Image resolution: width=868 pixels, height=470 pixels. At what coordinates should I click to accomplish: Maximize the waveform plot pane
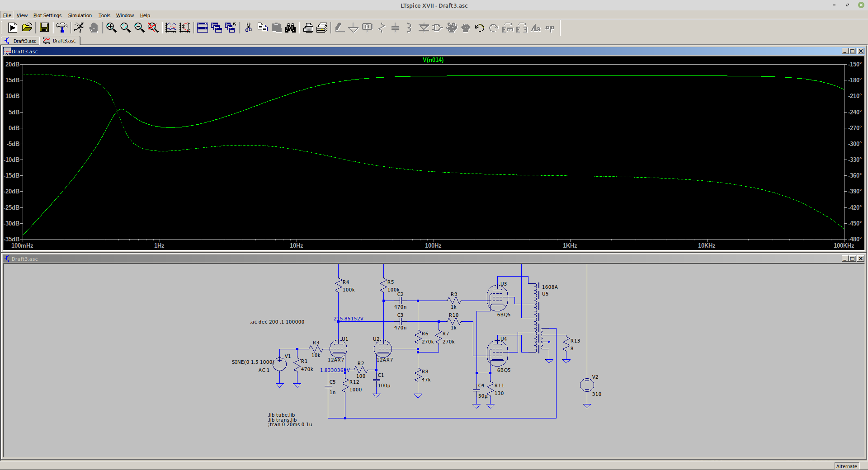point(852,51)
